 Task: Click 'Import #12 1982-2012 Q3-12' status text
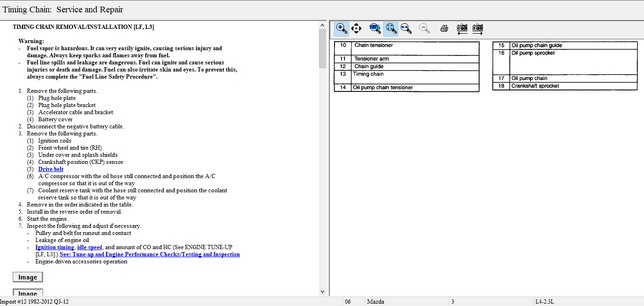tap(34, 302)
